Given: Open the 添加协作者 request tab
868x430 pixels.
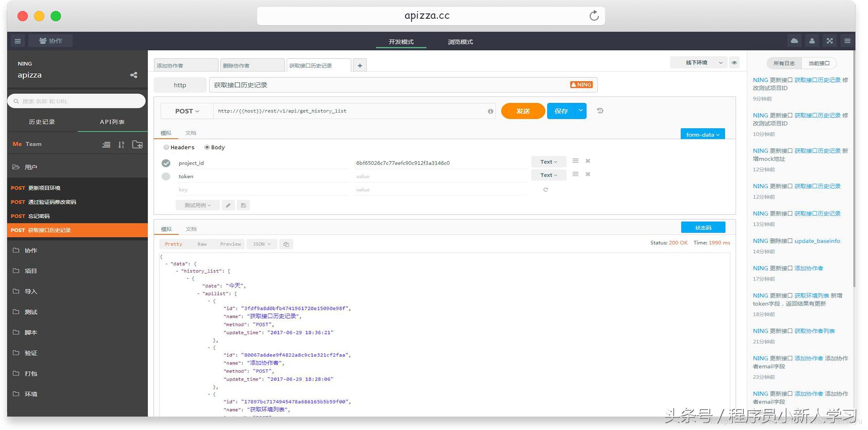Looking at the screenshot, I should [x=186, y=65].
